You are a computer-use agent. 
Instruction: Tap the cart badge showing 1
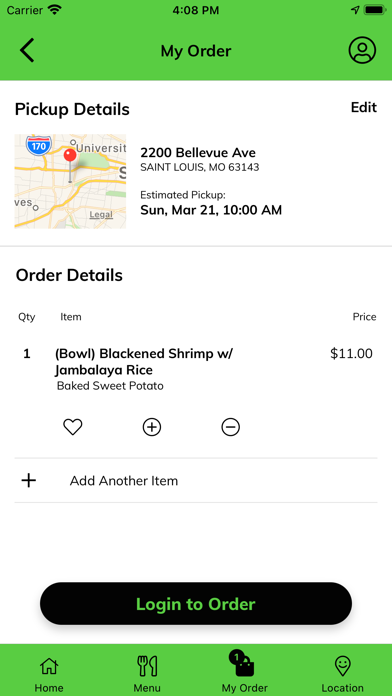pos(237,657)
